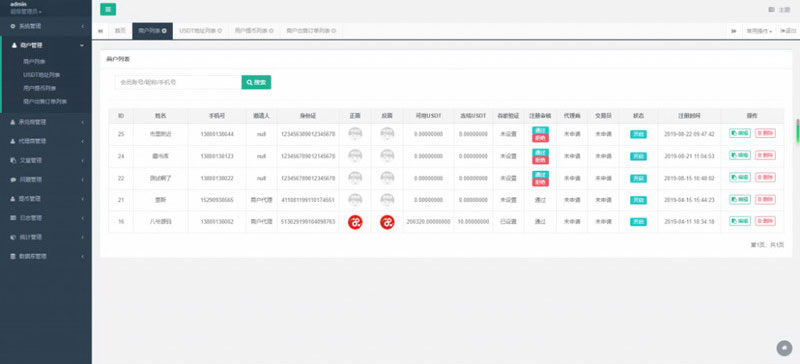Screen dimensions: 800x364
Task: Close the active merchant list tab via X
Action: coord(164,31)
